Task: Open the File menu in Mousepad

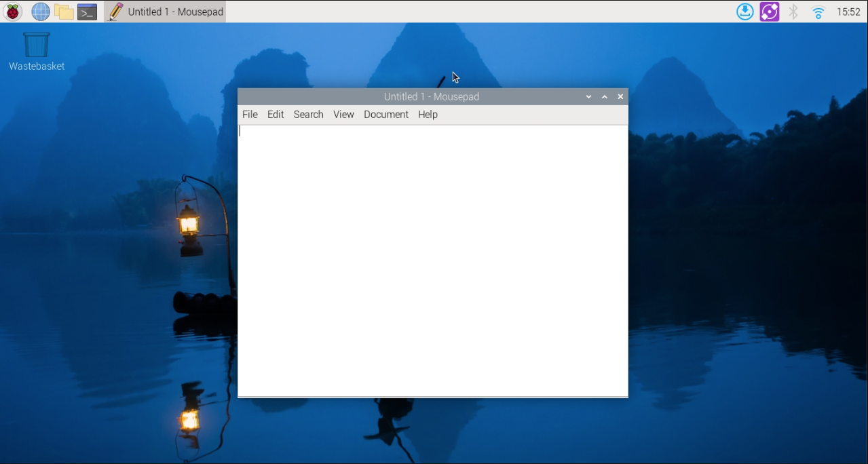Action: (x=250, y=114)
